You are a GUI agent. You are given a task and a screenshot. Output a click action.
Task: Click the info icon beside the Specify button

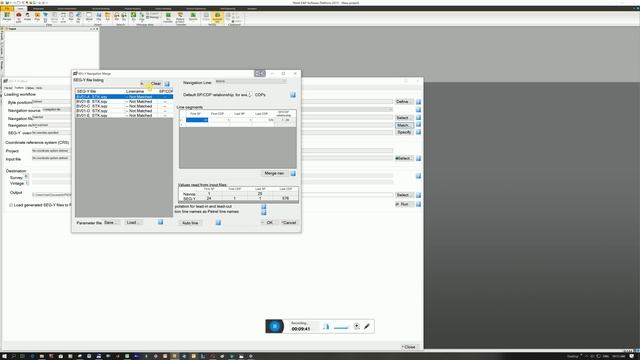point(418,132)
